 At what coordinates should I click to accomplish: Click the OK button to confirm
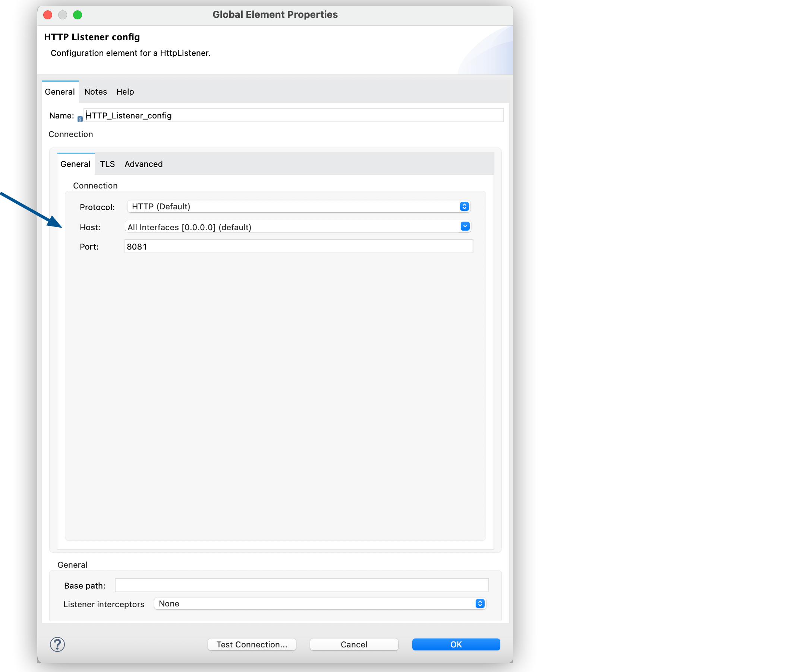456,644
